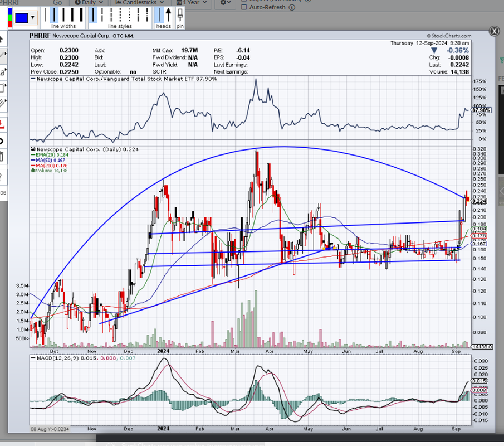Screen dimensions: 504x446
Task: Choose the second line style (long dashes)
Action: 102,15
